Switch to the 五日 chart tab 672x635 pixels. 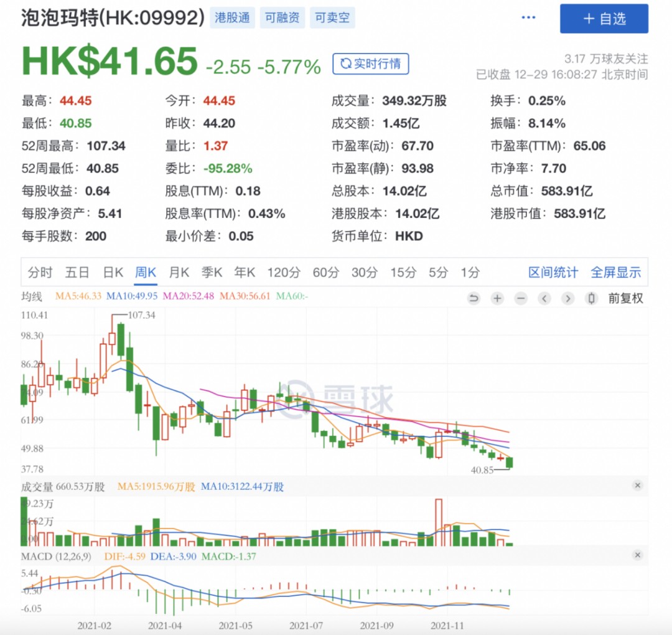77,272
